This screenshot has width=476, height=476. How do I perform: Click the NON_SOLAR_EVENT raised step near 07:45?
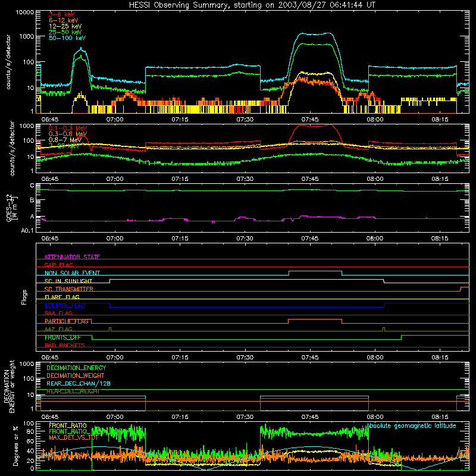click(x=315, y=271)
